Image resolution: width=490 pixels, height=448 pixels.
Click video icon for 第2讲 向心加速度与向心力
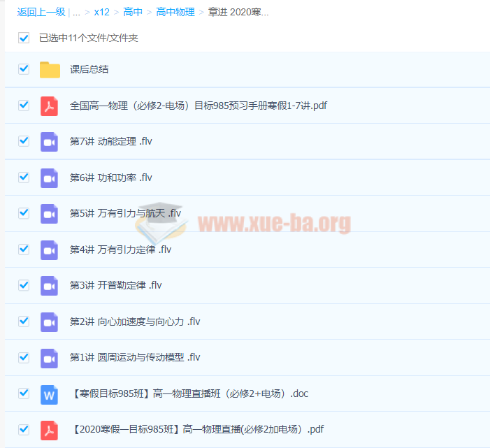point(49,321)
